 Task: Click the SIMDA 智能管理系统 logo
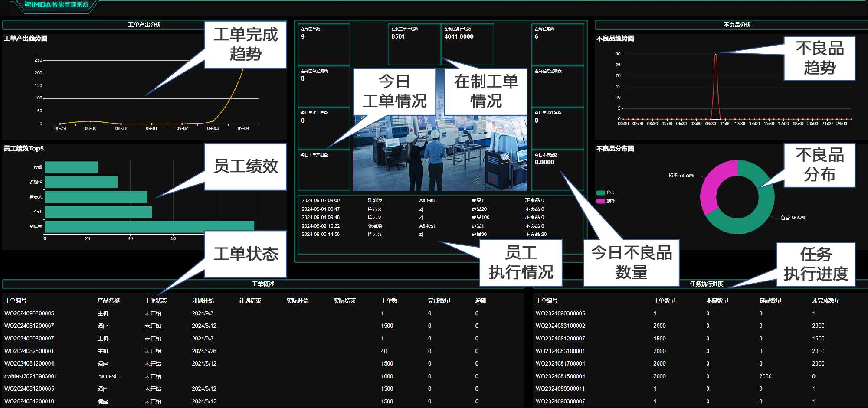coord(56,5)
